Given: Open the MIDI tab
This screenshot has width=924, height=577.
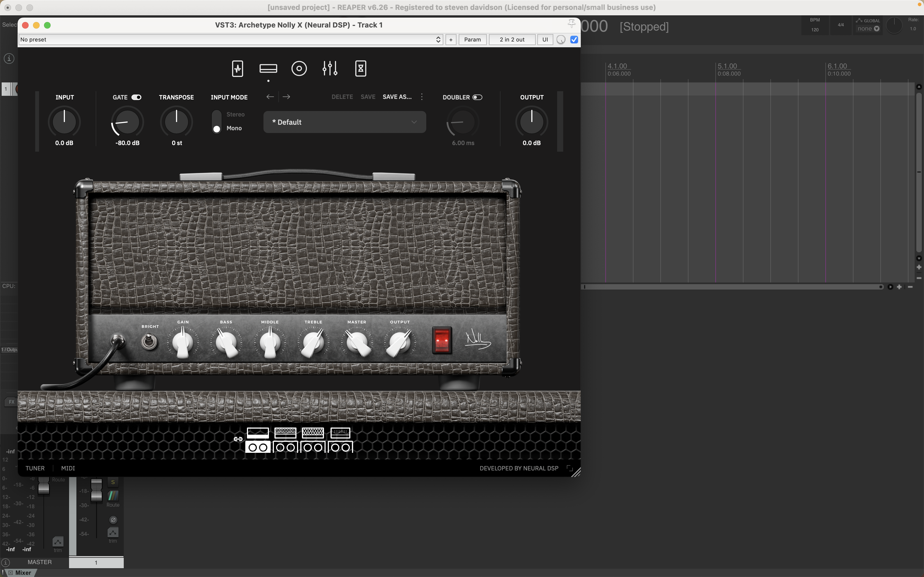Looking at the screenshot, I should (x=68, y=468).
